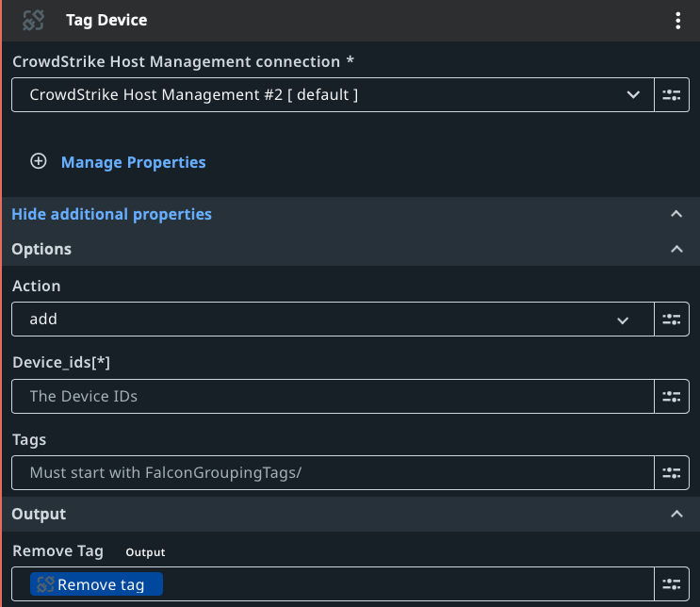This screenshot has width=700, height=607.
Task: Click Manage Properties link
Action: (134, 162)
